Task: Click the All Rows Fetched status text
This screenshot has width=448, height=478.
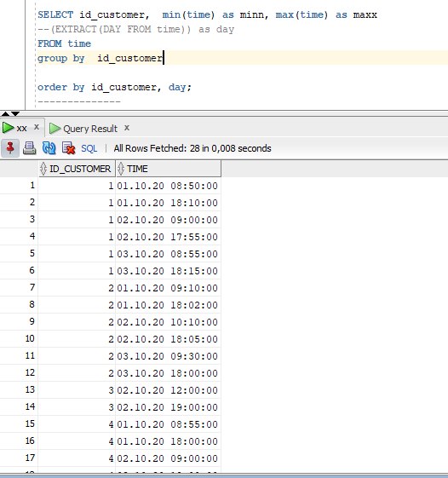Action: tap(192, 148)
